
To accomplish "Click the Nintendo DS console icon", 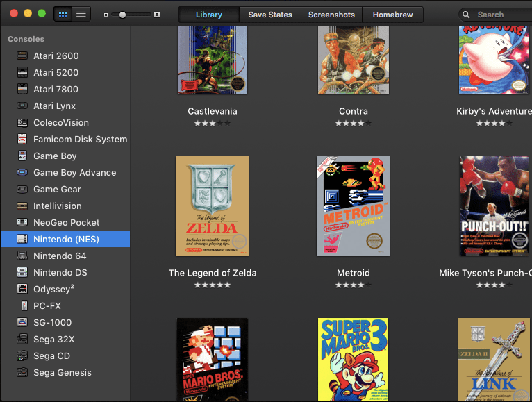I will point(22,272).
